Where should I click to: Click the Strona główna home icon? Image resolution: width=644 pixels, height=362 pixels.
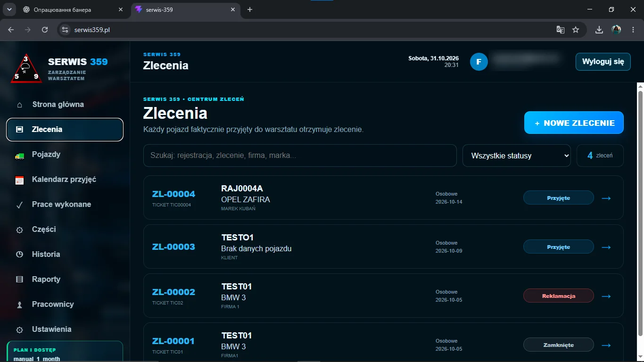(19, 105)
